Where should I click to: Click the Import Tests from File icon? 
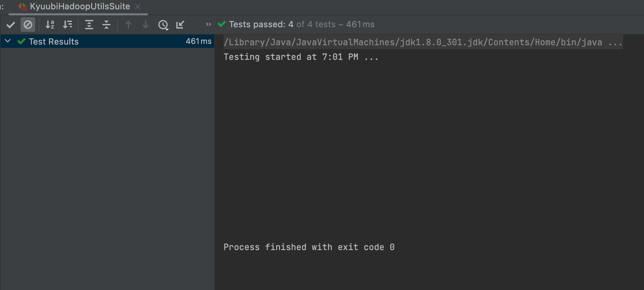coord(180,25)
